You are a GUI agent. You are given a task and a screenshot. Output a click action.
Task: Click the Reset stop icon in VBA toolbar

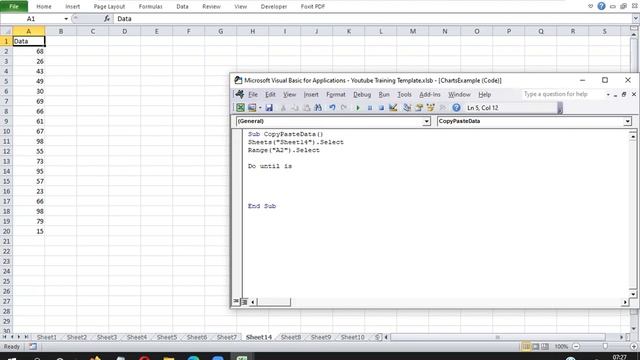[x=381, y=108]
